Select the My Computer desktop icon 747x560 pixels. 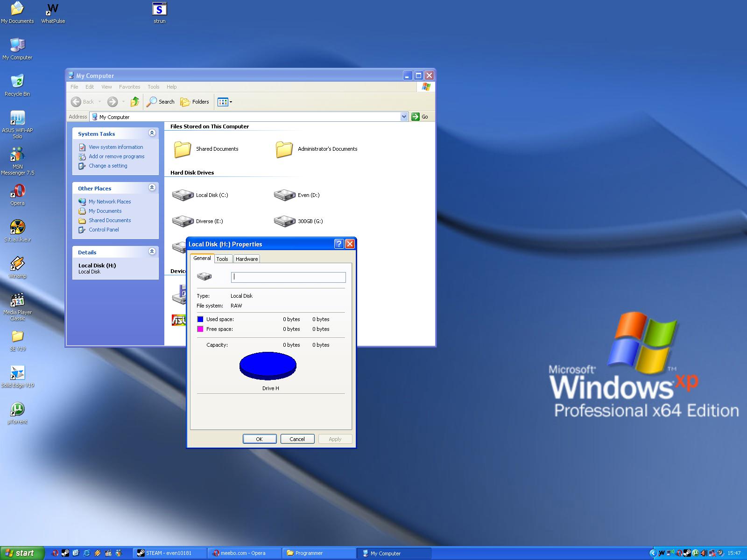point(17,49)
